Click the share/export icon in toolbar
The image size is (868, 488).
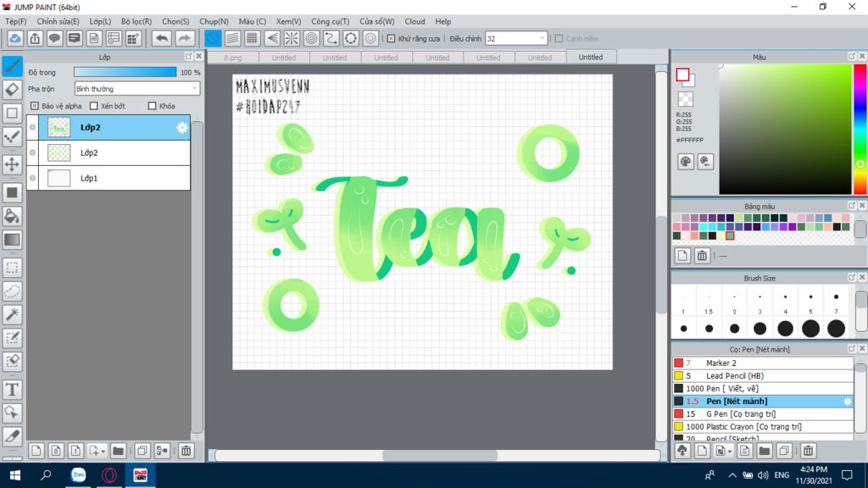pyautogui.click(x=35, y=38)
